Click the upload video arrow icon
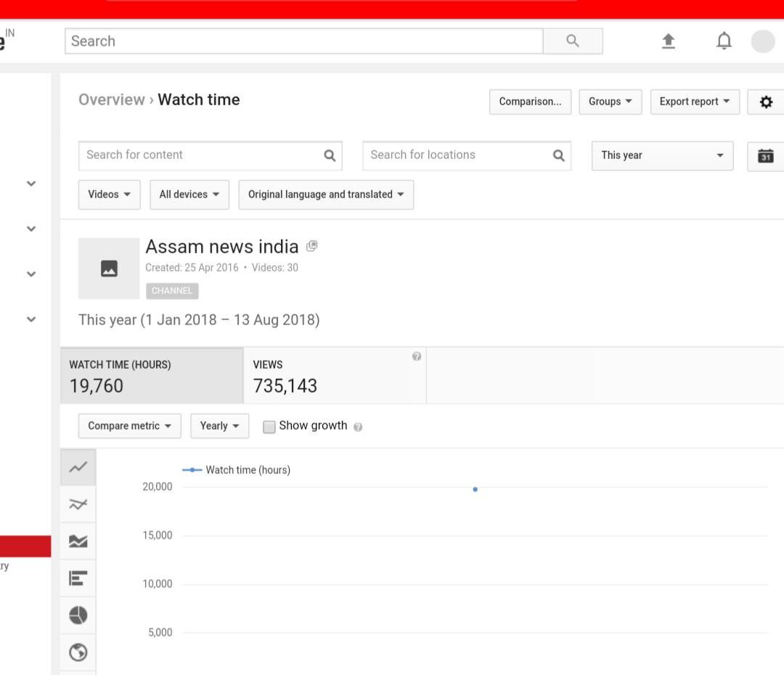This screenshot has height=675, width=784. 669,41
